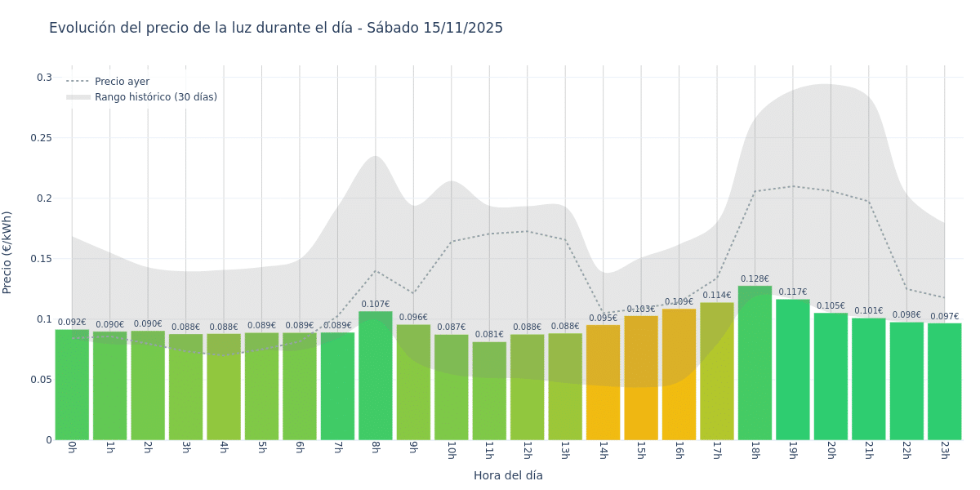
Task: Click the dotted line symbol for Precio ayer
Action: pyautogui.click(x=78, y=82)
